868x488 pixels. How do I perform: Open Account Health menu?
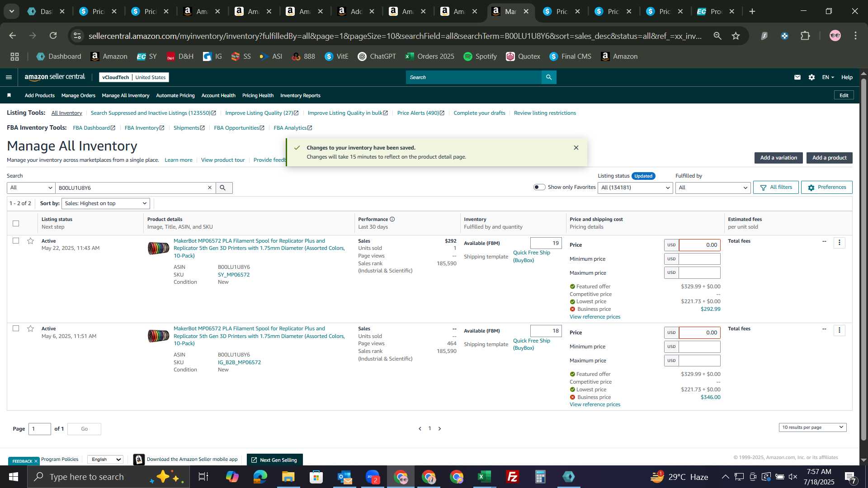click(x=218, y=95)
